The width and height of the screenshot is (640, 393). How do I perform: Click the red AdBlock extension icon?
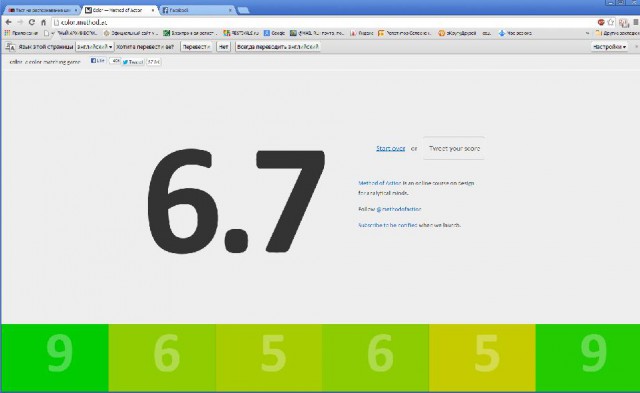pos(601,22)
